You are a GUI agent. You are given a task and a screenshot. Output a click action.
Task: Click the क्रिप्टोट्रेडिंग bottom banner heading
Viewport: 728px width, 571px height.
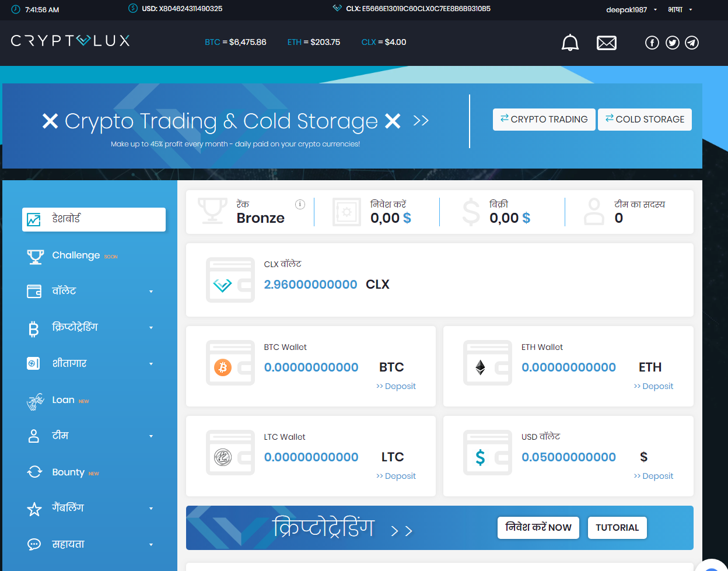coord(324,527)
